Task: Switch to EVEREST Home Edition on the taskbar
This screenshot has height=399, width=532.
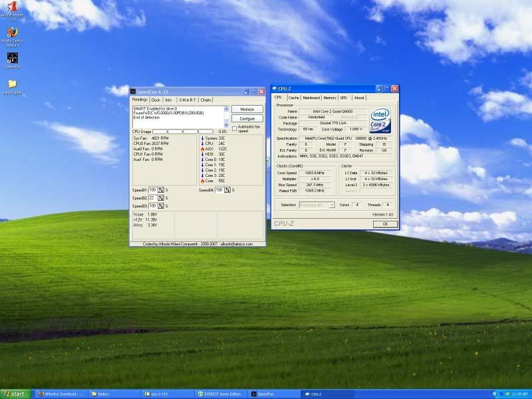Action: coord(223,392)
